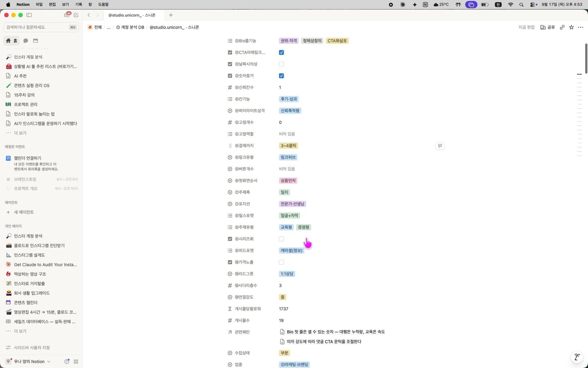Check the ⑩가격노출 checkbox
This screenshot has width=588, height=368.
coord(282,262)
